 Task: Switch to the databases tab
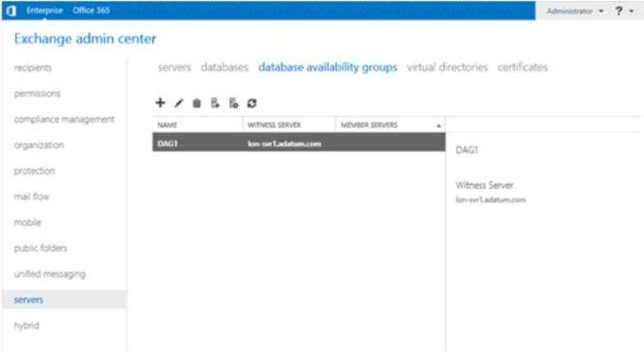225,67
